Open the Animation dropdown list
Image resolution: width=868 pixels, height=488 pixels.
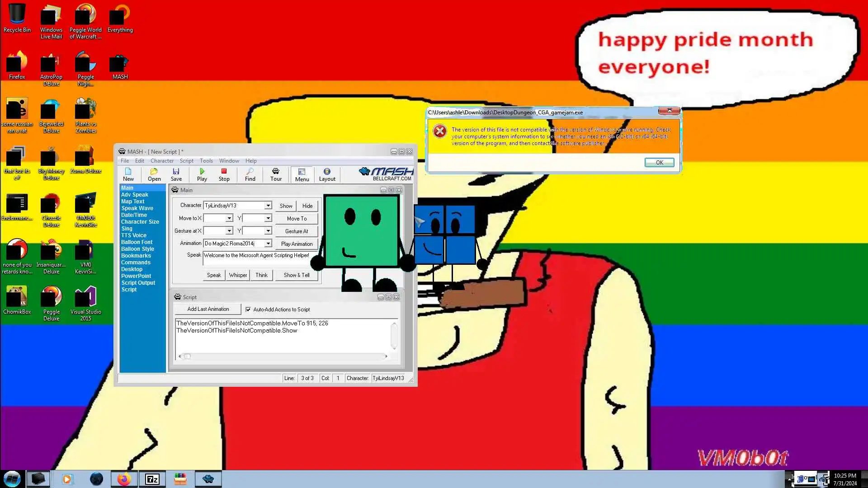pos(268,244)
